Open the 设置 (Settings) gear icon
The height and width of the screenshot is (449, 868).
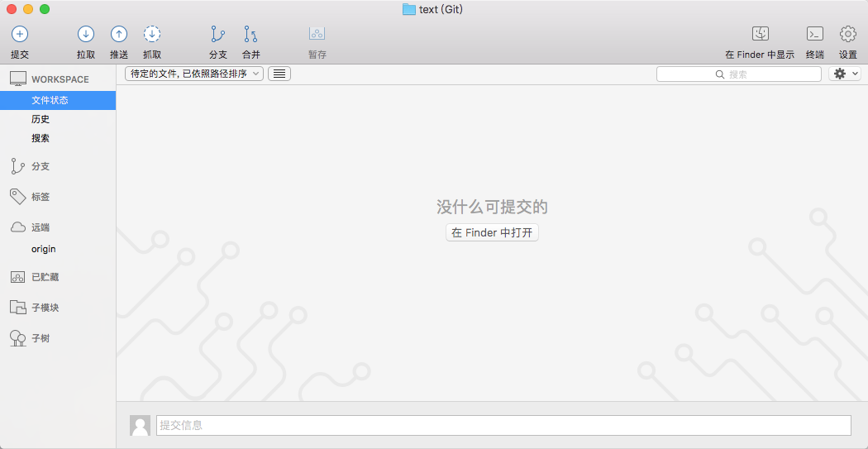[847, 34]
